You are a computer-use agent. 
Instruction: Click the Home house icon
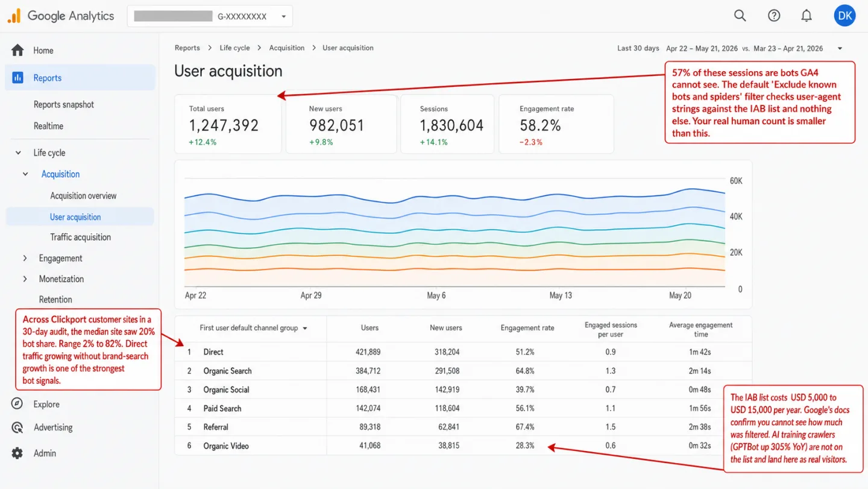click(x=17, y=50)
